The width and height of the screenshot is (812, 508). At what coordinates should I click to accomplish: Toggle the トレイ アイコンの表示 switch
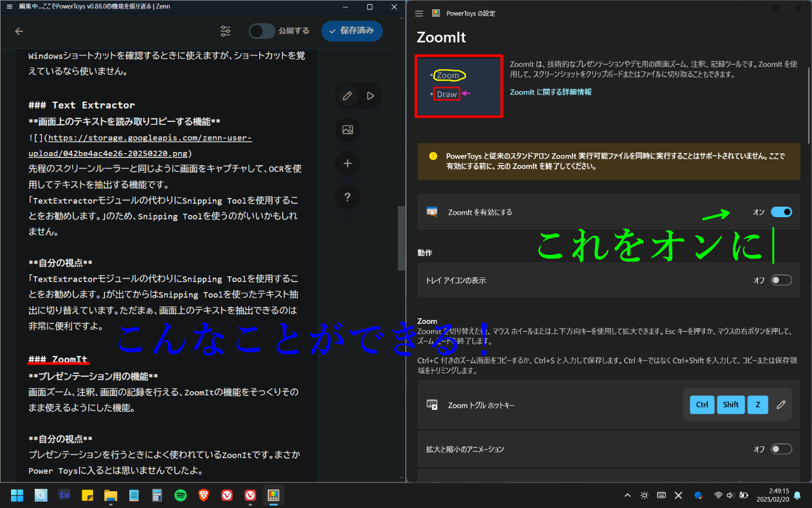pyautogui.click(x=781, y=280)
